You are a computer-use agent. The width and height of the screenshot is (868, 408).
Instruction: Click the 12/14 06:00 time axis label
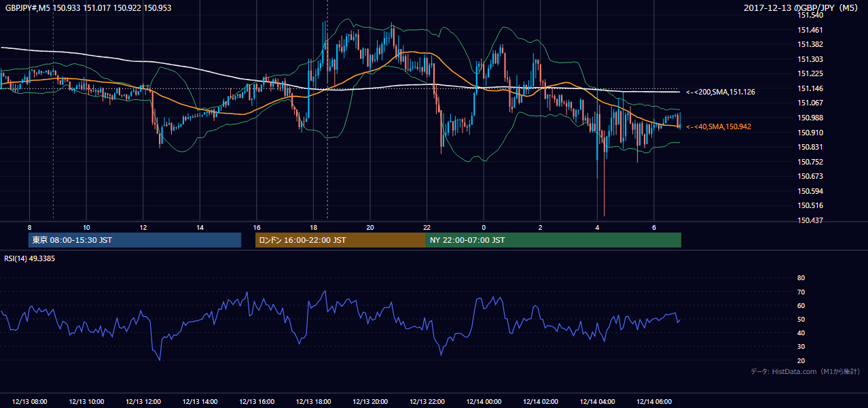coord(654,402)
